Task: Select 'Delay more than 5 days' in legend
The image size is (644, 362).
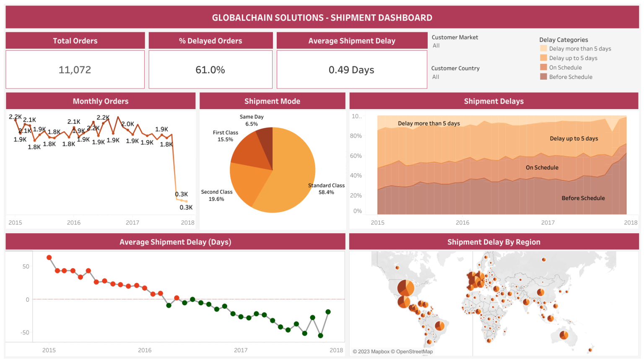Action: [x=580, y=49]
